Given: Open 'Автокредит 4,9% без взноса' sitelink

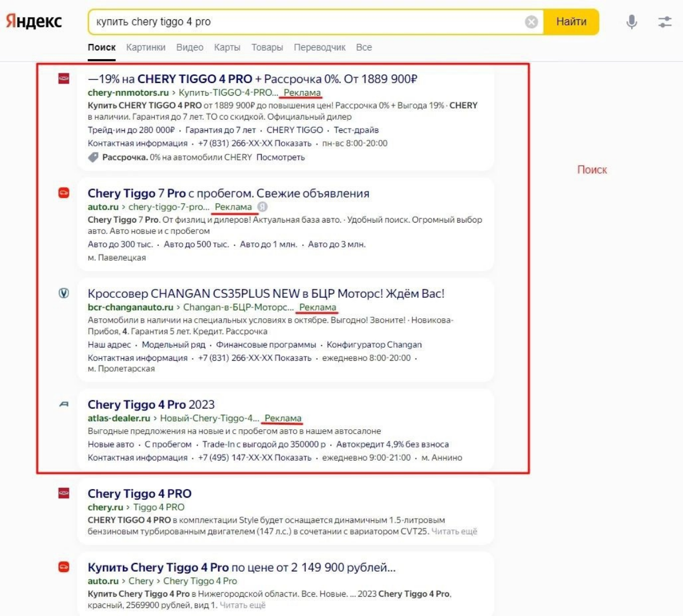Looking at the screenshot, I should [393, 444].
